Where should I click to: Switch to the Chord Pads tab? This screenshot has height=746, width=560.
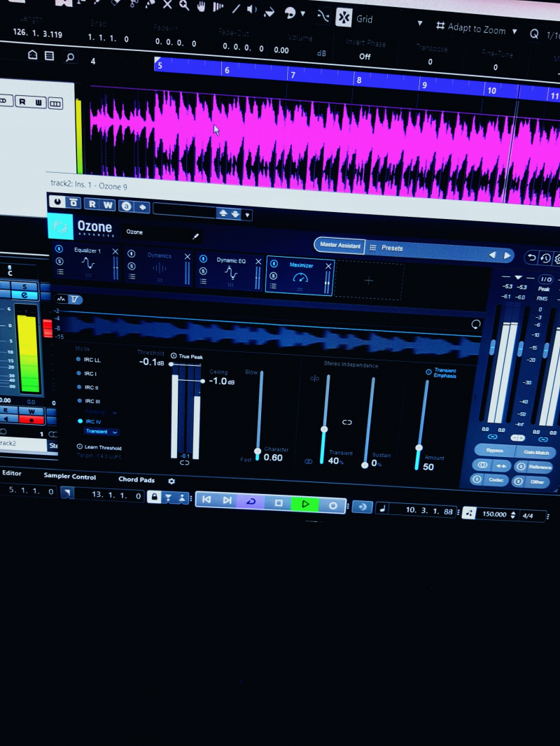[136, 480]
